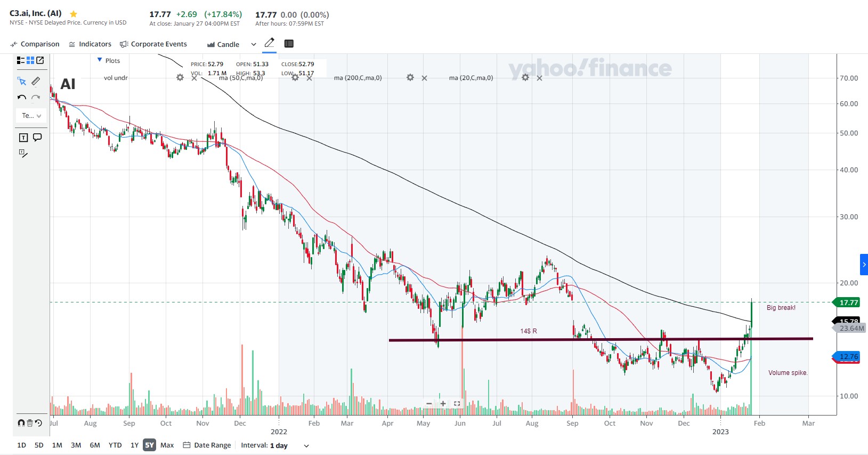The height and width of the screenshot is (455, 868).
Task: Click the 'Volume spike.' annotation text
Action: click(x=788, y=373)
